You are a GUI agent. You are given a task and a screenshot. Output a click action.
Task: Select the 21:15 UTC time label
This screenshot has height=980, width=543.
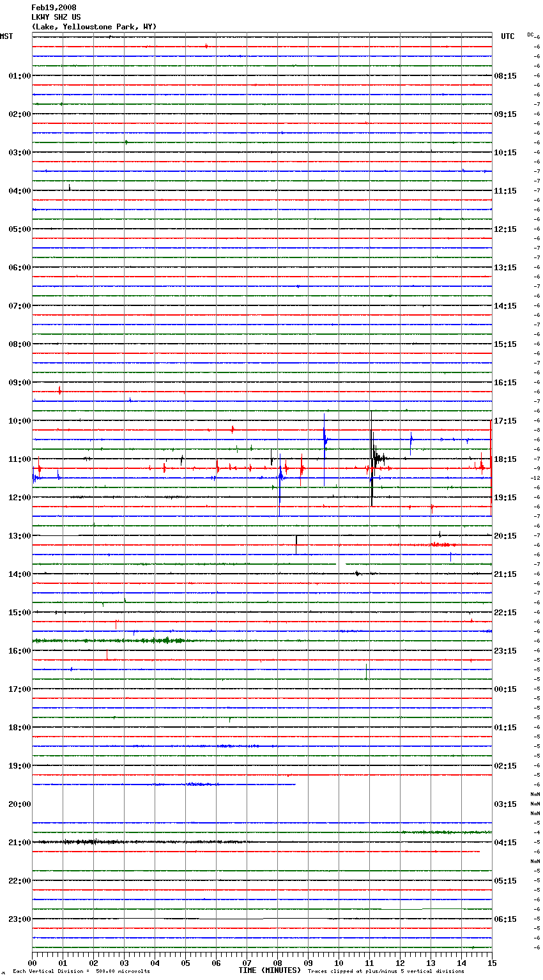tap(505, 574)
